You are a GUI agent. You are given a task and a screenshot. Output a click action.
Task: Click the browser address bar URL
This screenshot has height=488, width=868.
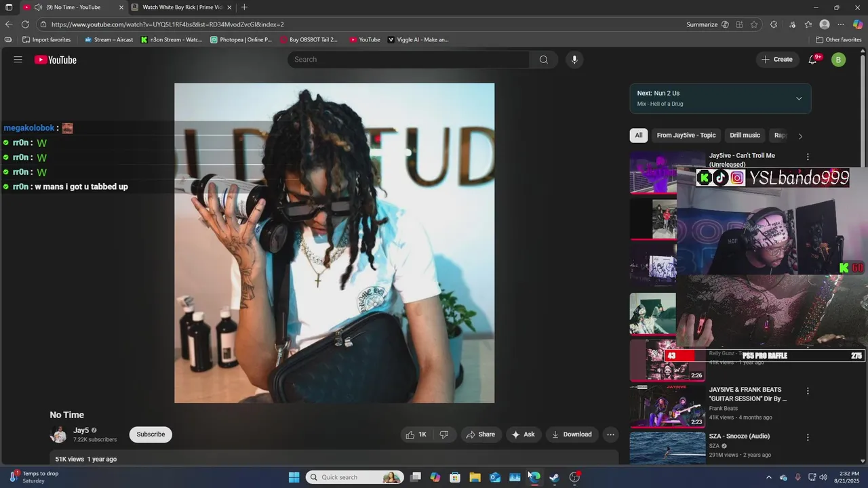[x=167, y=24]
